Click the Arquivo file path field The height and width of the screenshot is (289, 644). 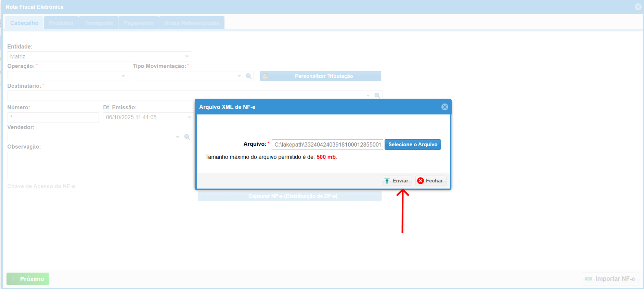pyautogui.click(x=327, y=144)
